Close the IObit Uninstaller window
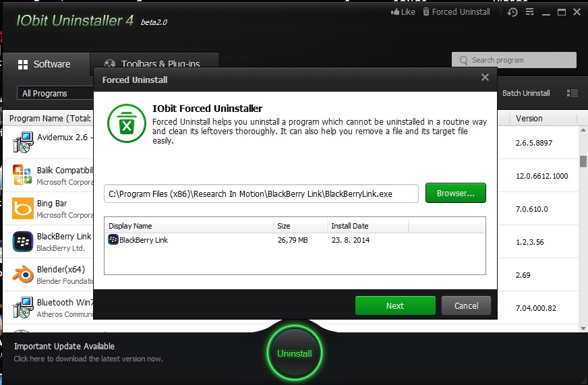This screenshot has width=588, height=385. pos(577,12)
